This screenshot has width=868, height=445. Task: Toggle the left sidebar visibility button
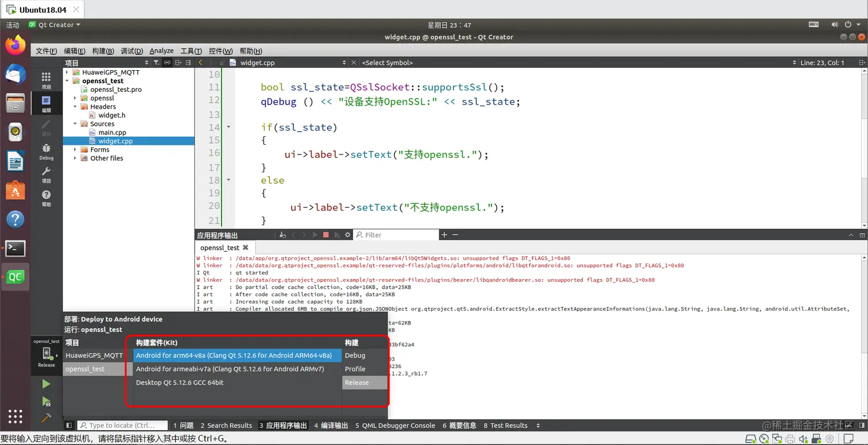click(x=69, y=425)
